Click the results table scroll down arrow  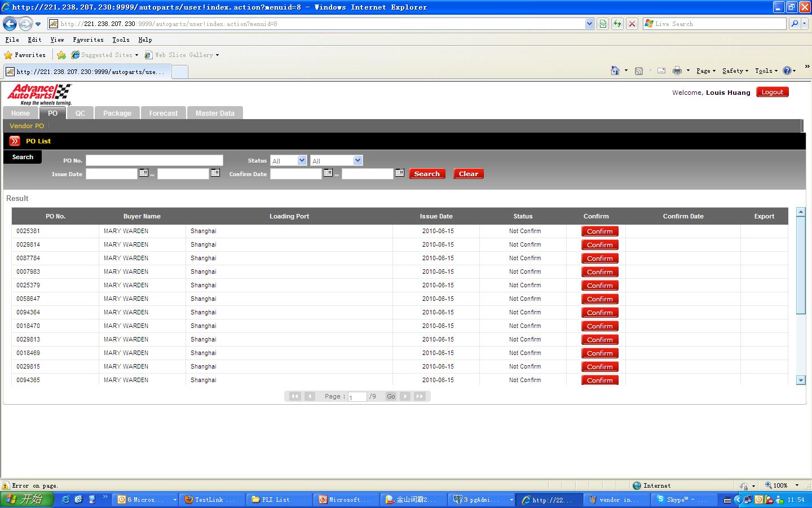pyautogui.click(x=801, y=380)
